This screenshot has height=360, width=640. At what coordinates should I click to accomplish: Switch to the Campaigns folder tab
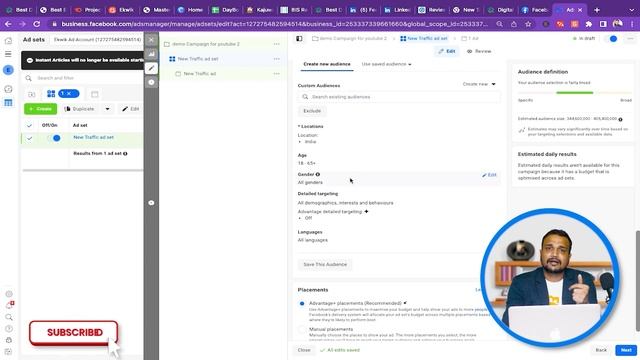pos(31,94)
